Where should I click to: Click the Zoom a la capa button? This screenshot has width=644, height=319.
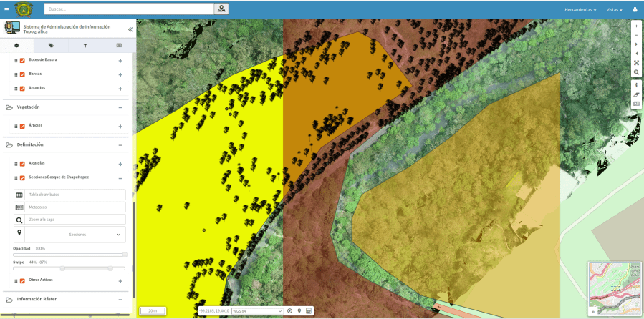[x=76, y=220]
